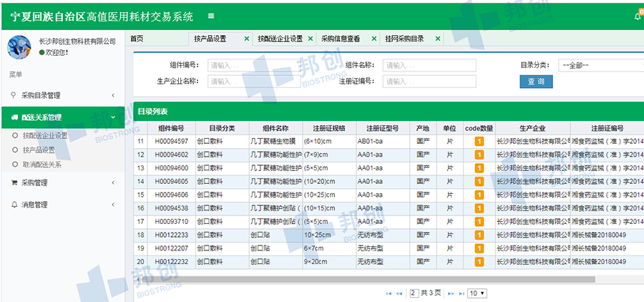The height and width of the screenshot is (302, 644).
Task: Close the 按产品设置 tab
Action: (247, 39)
